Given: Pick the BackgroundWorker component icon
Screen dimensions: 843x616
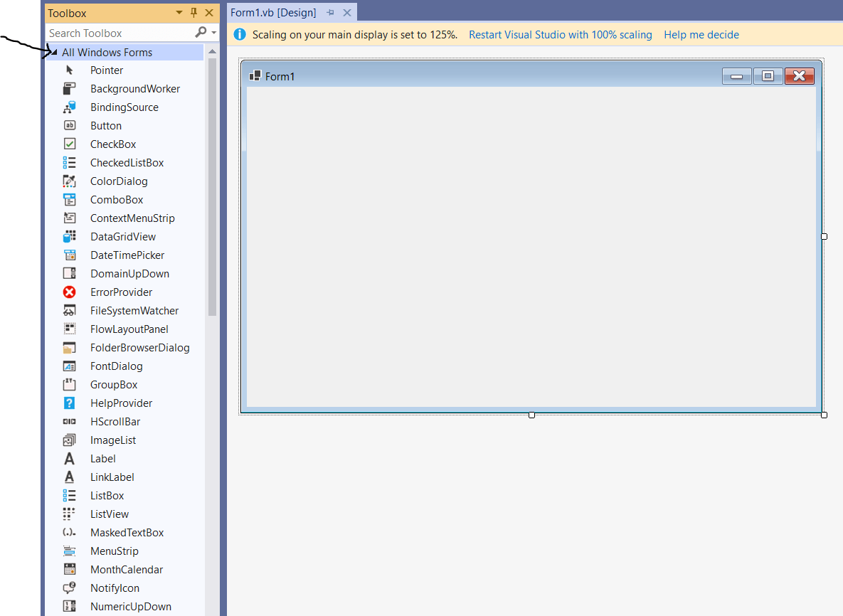Looking at the screenshot, I should point(69,89).
